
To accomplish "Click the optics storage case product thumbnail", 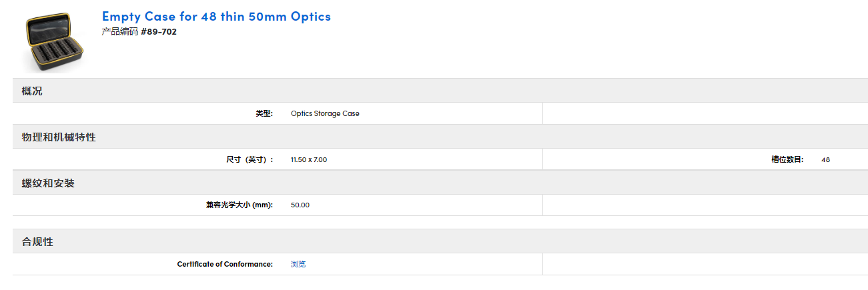I will [x=55, y=41].
